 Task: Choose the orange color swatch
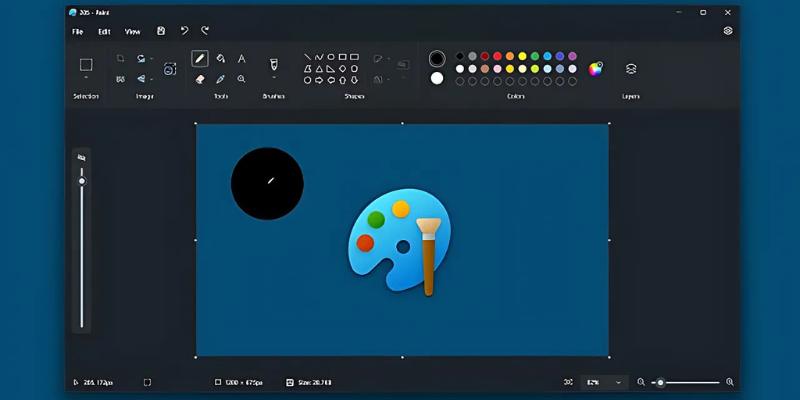pos(510,56)
